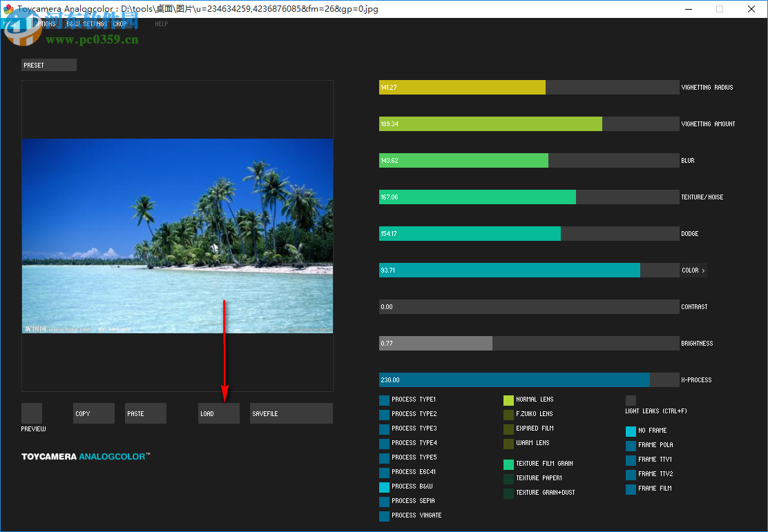Open the Preset dropdown
Image resolution: width=768 pixels, height=532 pixels.
48,65
